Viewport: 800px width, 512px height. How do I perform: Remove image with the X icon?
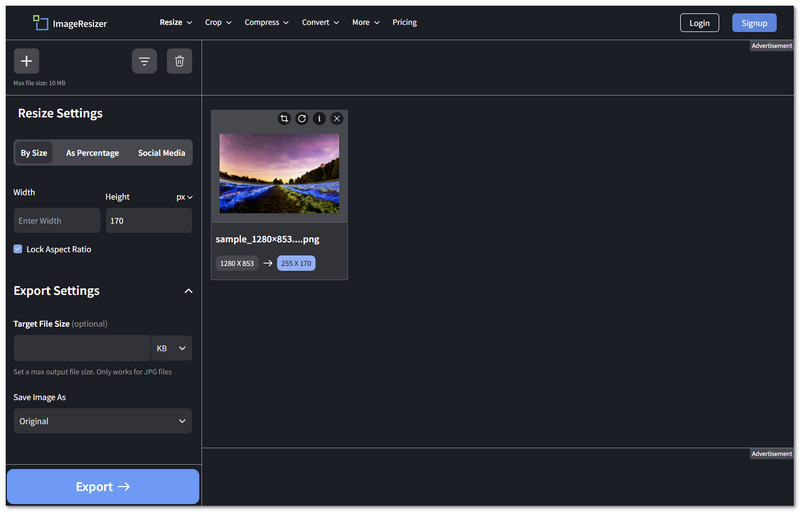[x=337, y=118]
